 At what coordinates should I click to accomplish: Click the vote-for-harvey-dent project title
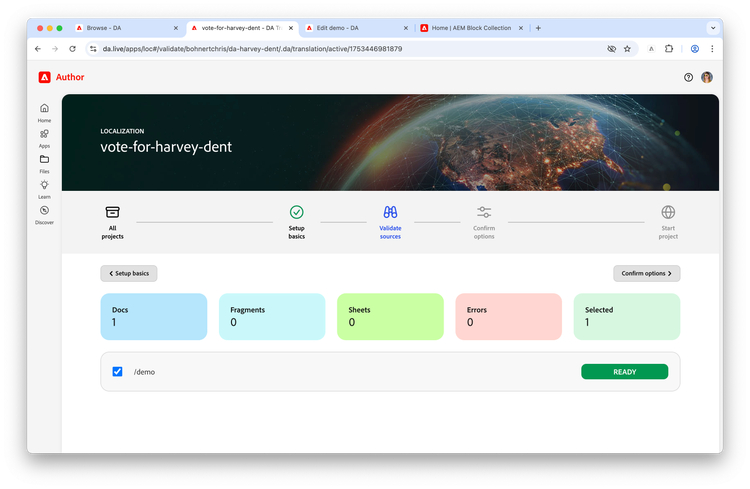(x=166, y=147)
